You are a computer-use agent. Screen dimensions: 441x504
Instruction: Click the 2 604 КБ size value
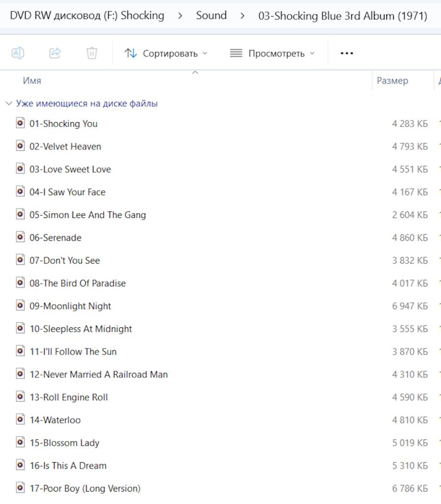410,215
